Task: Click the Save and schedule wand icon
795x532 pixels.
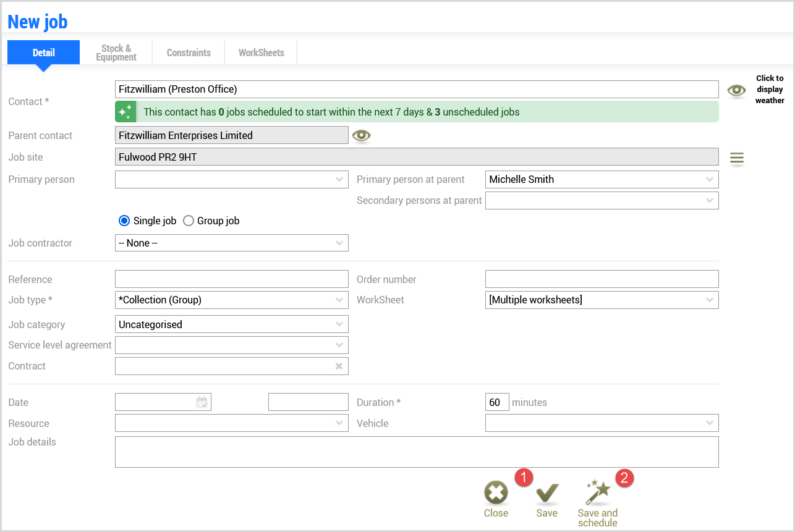Action: coord(598,492)
